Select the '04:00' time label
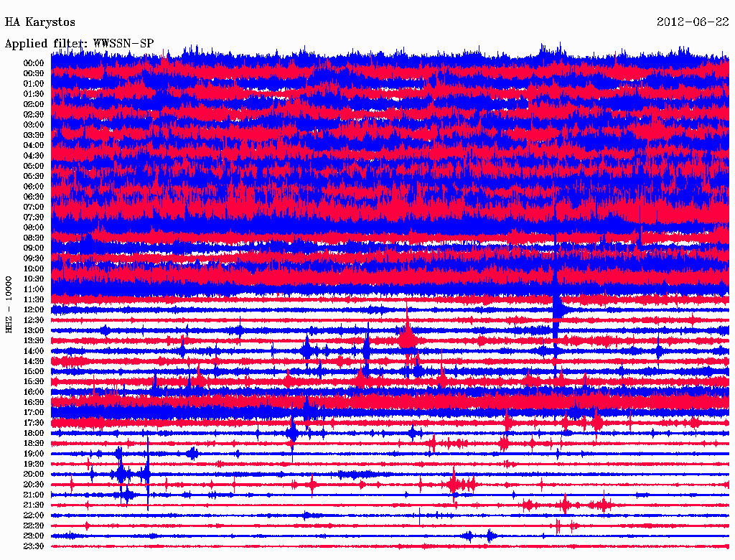 pyautogui.click(x=34, y=146)
